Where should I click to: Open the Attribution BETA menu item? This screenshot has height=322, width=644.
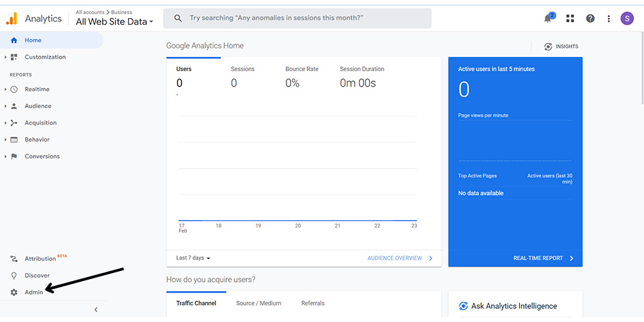(x=46, y=258)
